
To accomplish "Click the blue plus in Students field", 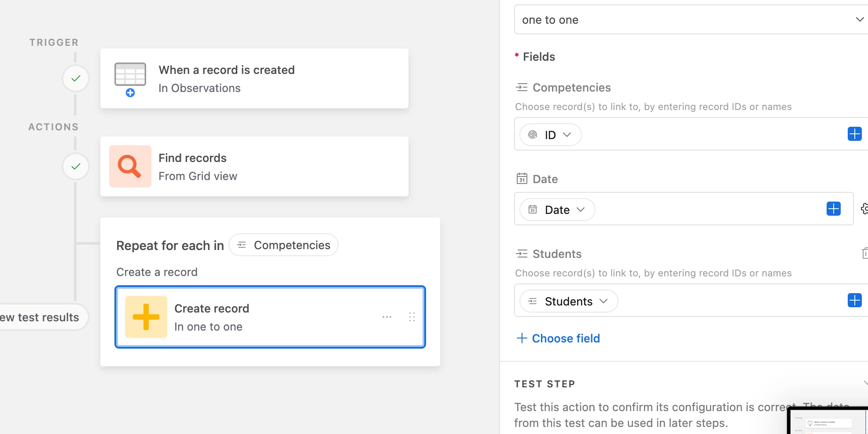I will (854, 300).
